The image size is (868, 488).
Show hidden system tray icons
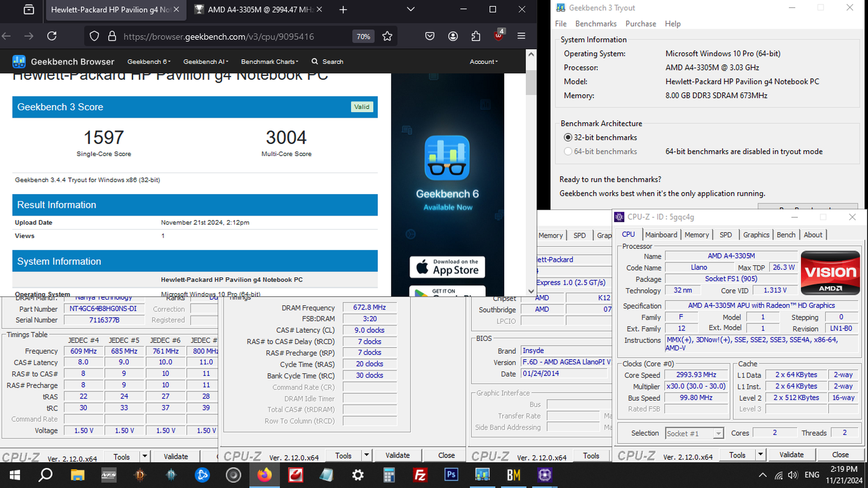point(763,475)
